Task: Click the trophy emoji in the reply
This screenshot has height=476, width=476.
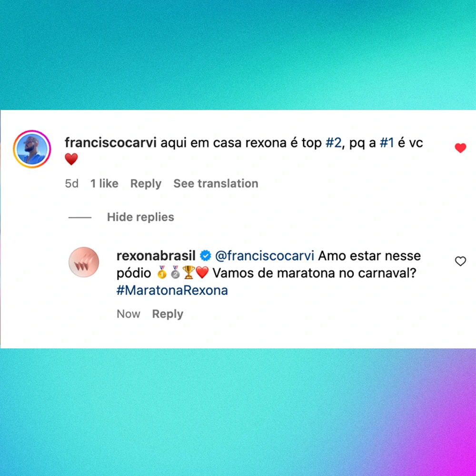Action: (x=188, y=272)
